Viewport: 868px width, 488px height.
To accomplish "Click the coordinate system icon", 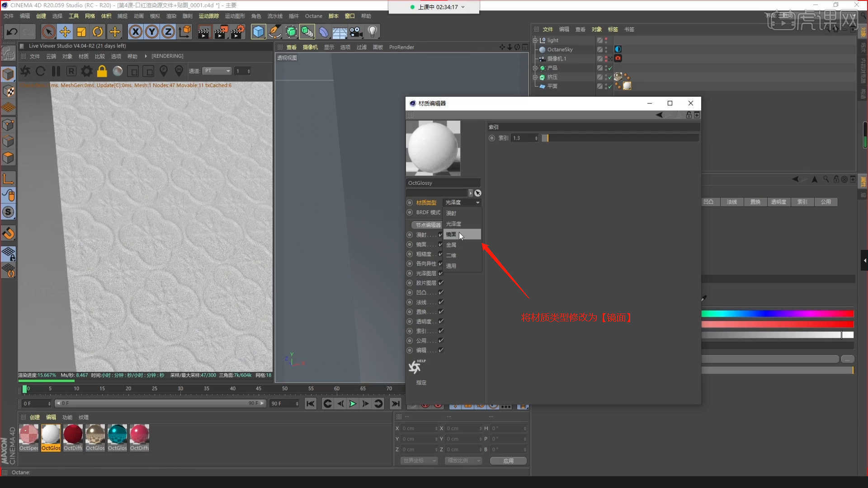I will coord(185,32).
